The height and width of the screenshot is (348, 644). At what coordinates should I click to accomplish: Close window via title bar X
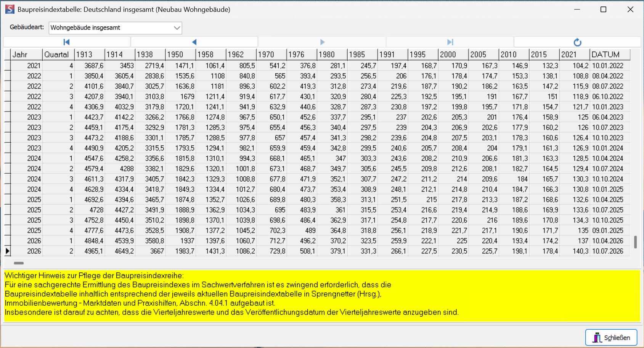(630, 9)
